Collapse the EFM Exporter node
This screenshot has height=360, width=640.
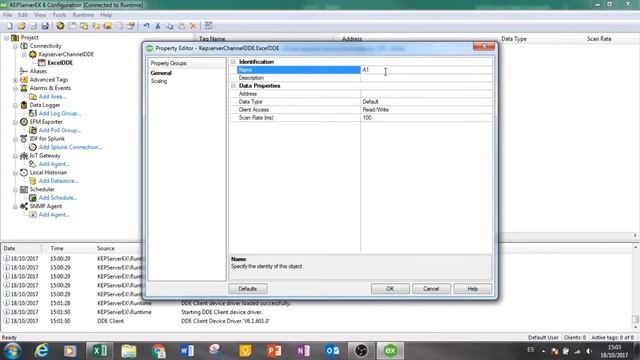pos(16,122)
